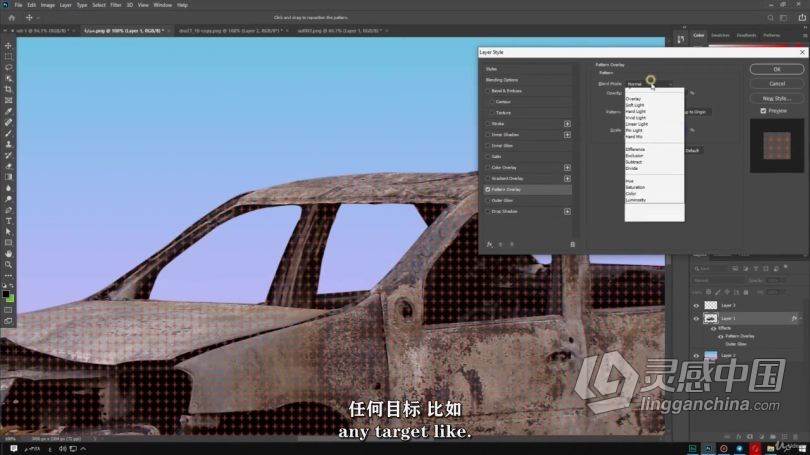Select the Clone Stamp tool

(x=8, y=144)
